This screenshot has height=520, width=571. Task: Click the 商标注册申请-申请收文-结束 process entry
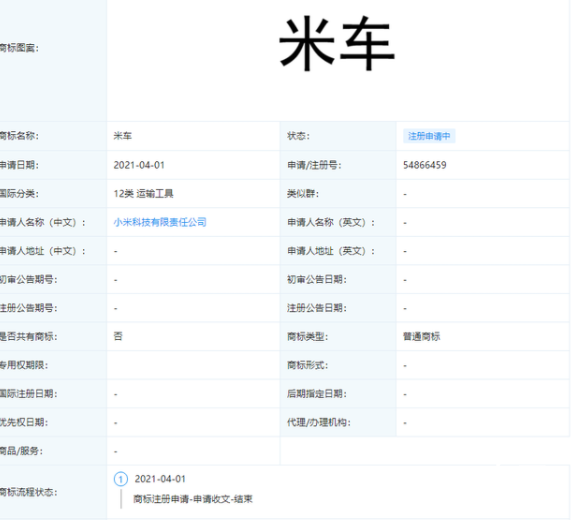(193, 499)
